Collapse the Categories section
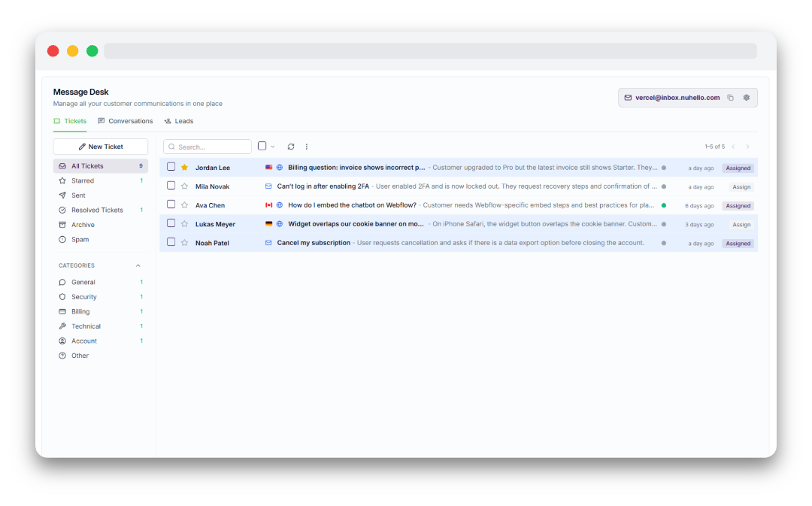Image resolution: width=812 pixels, height=506 pixels. pyautogui.click(x=138, y=265)
